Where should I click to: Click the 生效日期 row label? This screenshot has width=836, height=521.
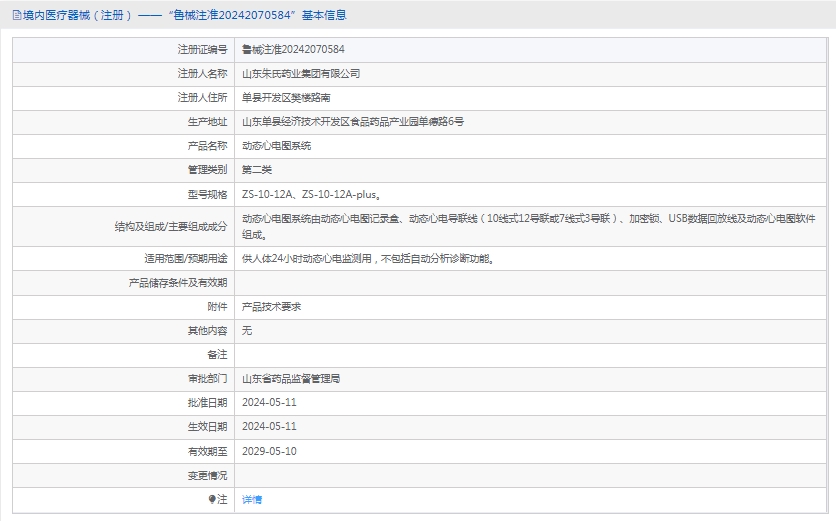click(207, 427)
